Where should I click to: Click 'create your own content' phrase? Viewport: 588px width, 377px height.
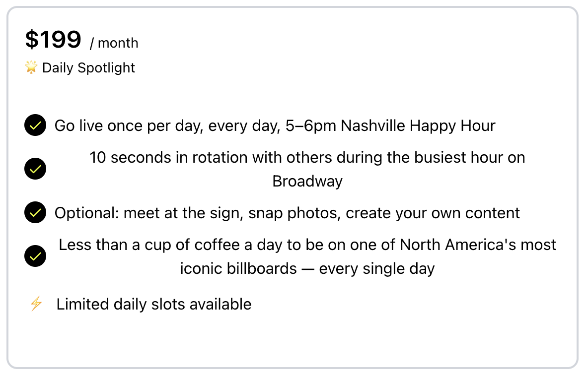[433, 213]
